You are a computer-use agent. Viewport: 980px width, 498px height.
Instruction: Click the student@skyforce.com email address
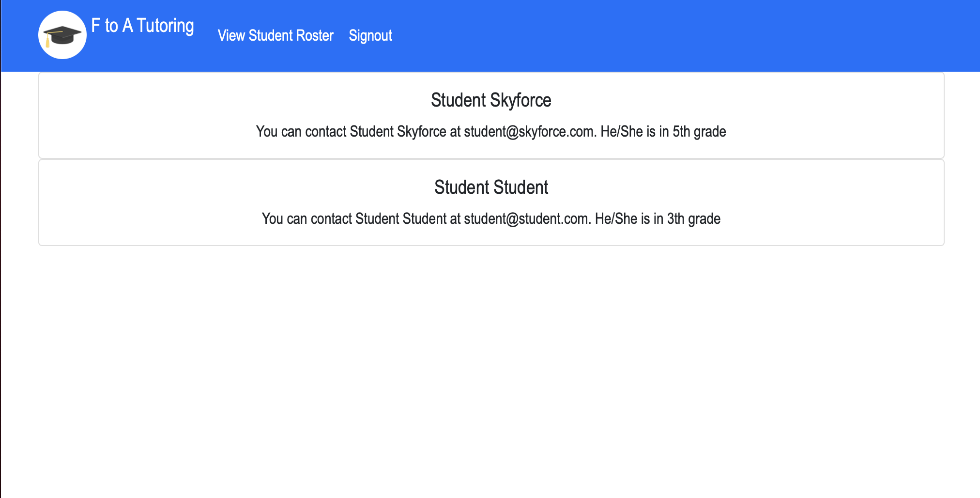[x=529, y=132]
